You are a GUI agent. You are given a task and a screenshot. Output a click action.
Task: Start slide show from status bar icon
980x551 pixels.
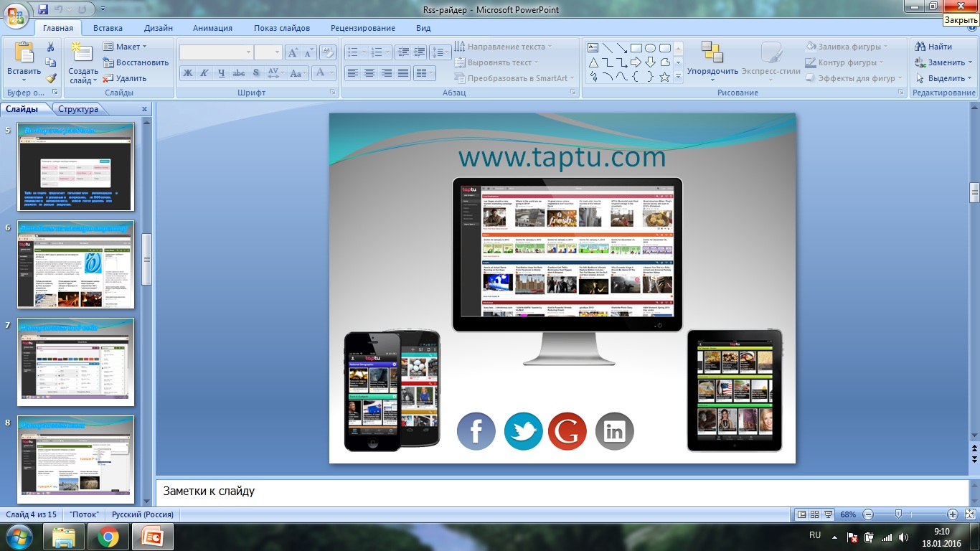tap(829, 514)
